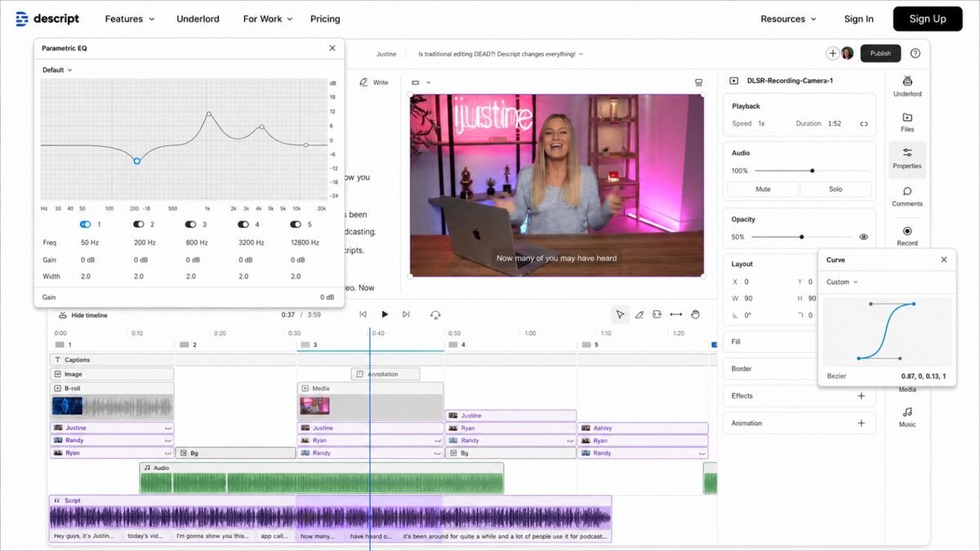Click Solo in the Audio section
The image size is (980, 551).
[x=835, y=189]
